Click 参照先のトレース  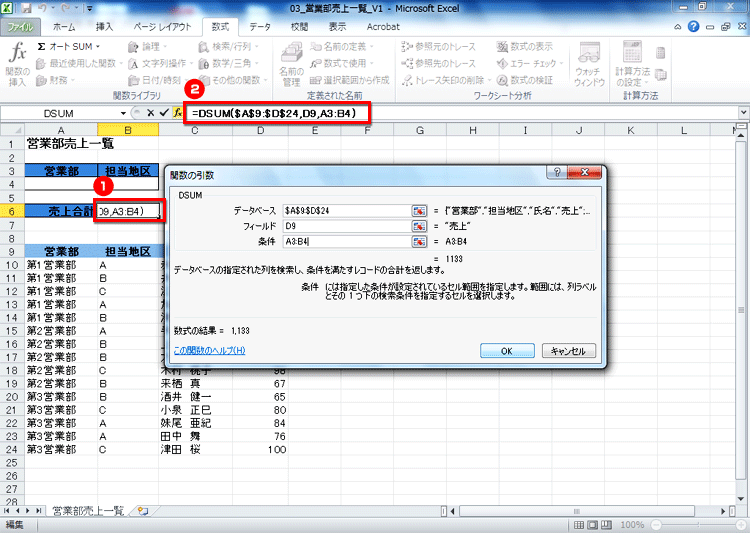(439, 63)
